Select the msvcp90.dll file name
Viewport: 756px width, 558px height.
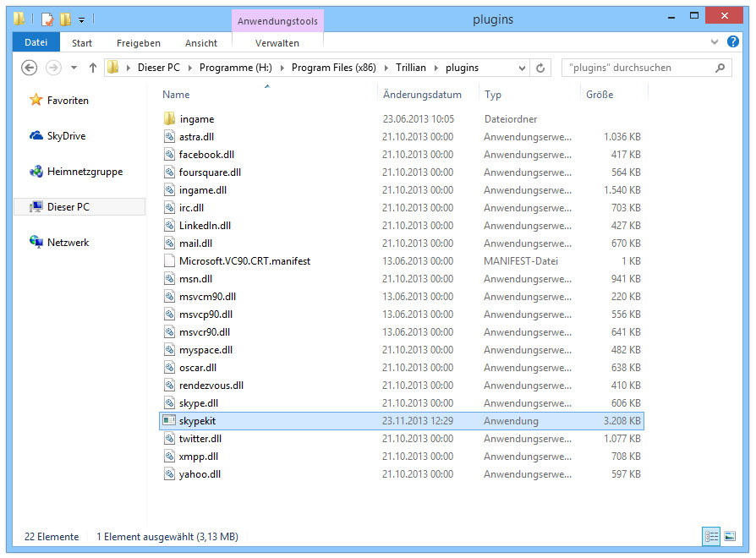[x=205, y=315]
